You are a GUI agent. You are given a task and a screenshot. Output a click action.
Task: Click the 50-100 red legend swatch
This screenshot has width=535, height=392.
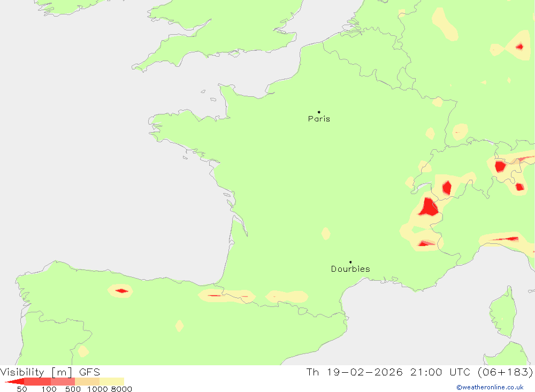tap(37, 382)
